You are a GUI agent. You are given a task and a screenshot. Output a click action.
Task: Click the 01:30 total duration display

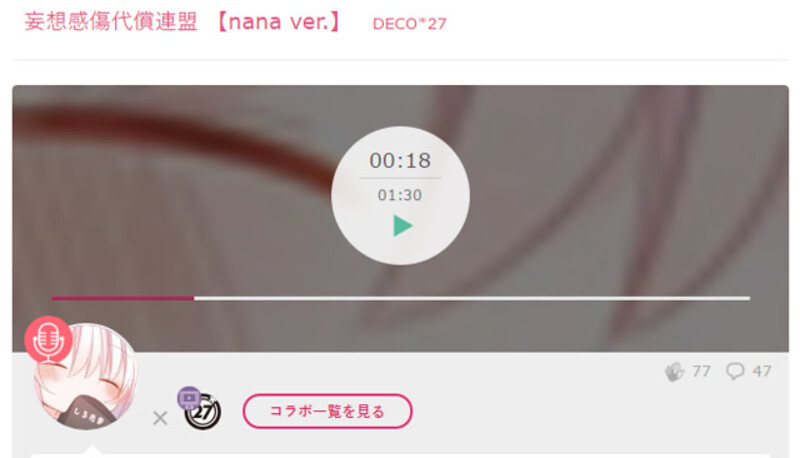click(x=400, y=195)
